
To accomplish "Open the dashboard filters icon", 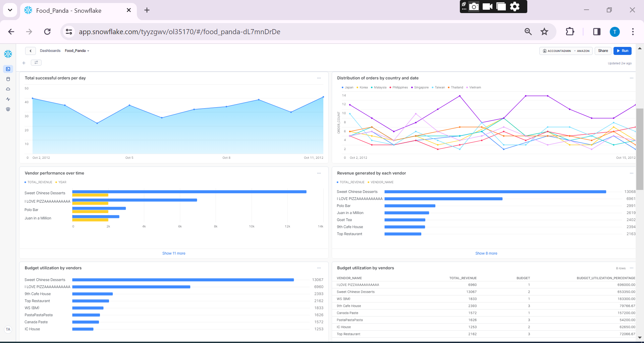I will [36, 63].
